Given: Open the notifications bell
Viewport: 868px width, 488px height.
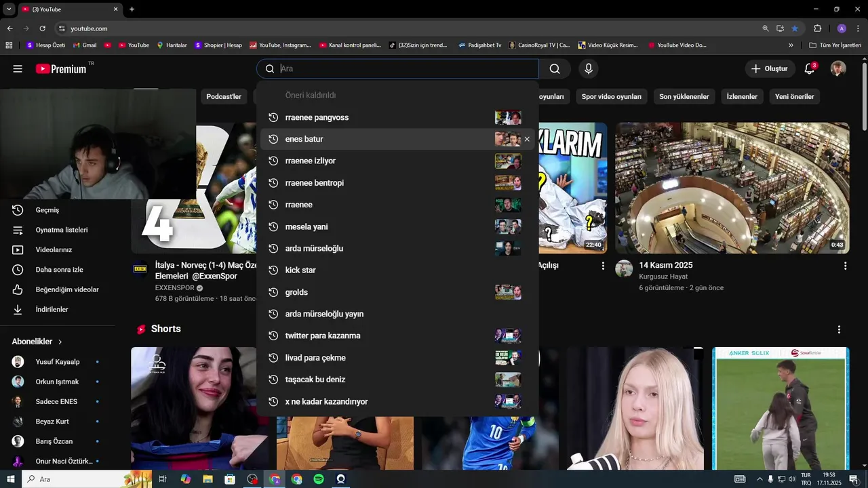Looking at the screenshot, I should click(810, 68).
